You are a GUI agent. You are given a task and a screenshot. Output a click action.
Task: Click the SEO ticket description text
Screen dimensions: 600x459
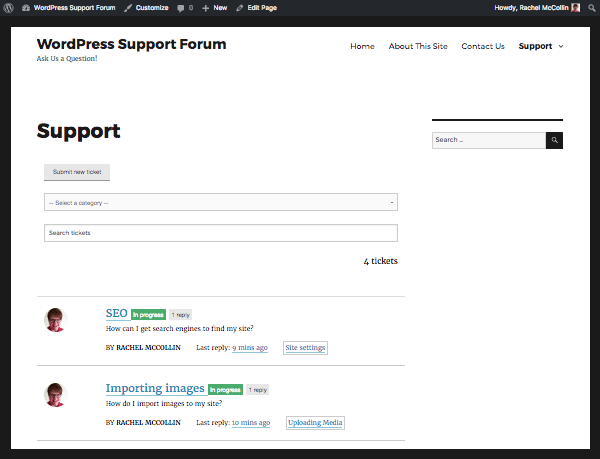coord(179,329)
